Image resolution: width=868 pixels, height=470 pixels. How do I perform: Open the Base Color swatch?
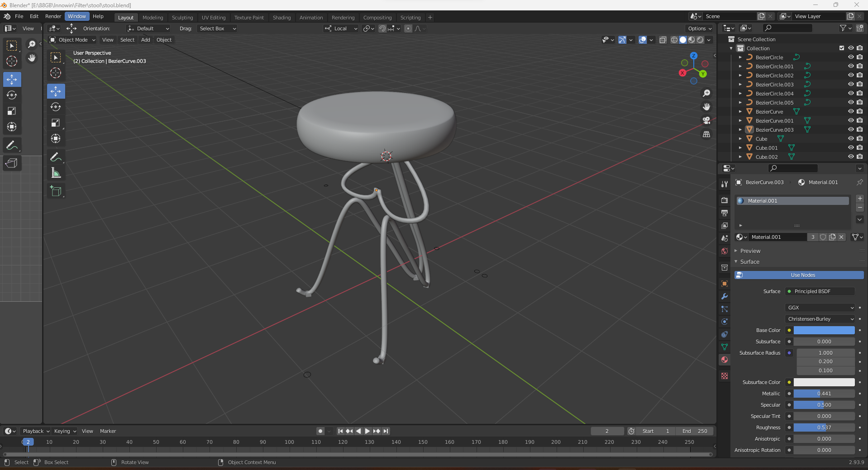pos(824,330)
